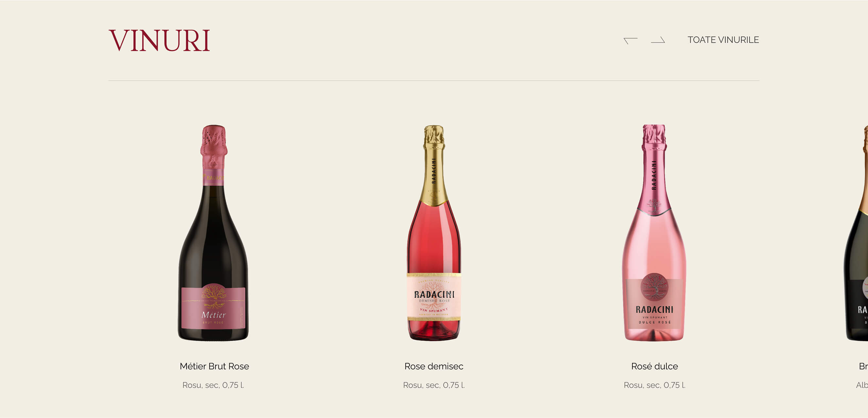Click description text under Rosé dulce
This screenshot has height=418, width=868.
[654, 385]
